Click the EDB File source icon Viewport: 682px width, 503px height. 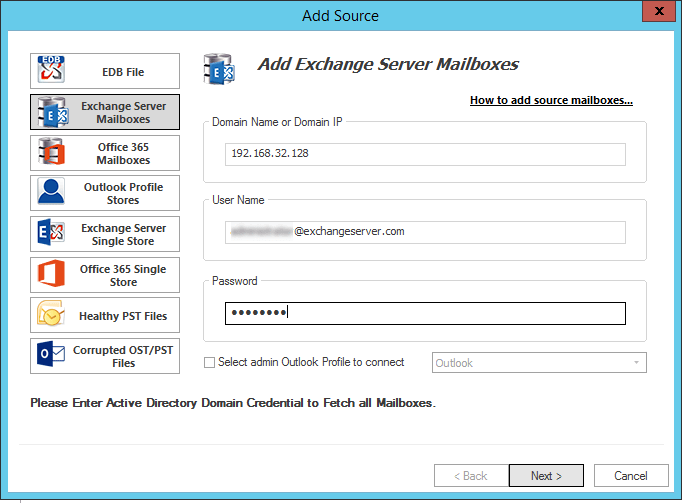click(x=51, y=70)
